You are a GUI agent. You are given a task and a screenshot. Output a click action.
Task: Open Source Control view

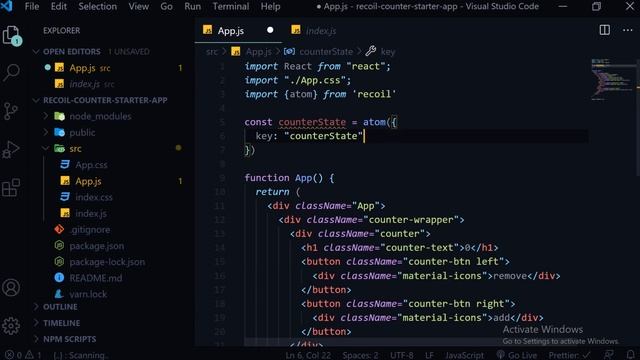pyautogui.click(x=11, y=111)
